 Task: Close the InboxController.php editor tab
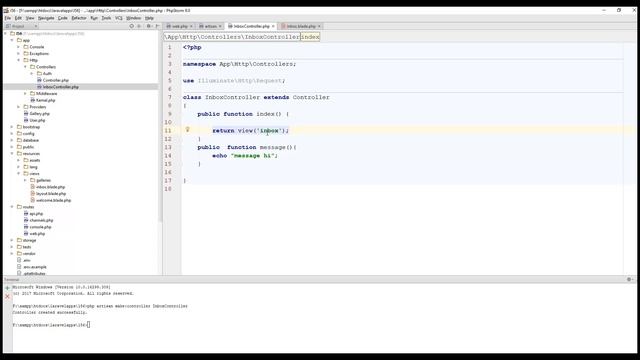[273, 26]
